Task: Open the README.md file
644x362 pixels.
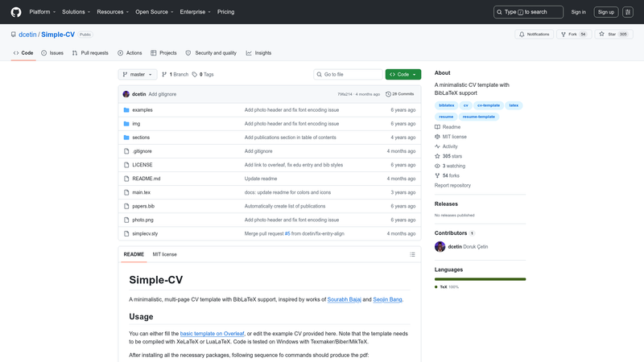Action: click(147, 179)
